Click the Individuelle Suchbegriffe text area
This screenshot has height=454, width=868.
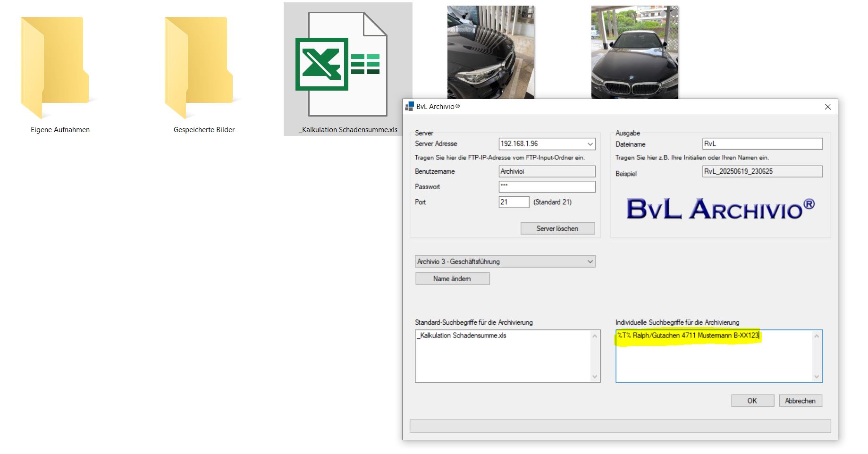click(714, 359)
